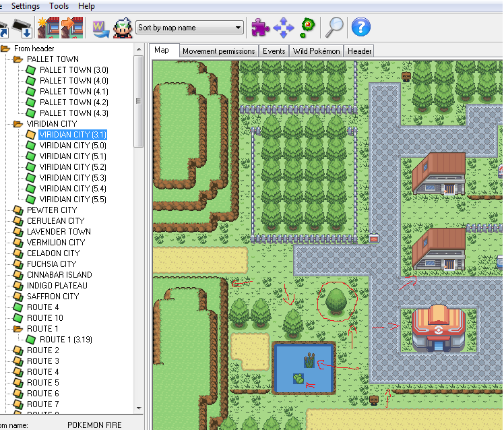Click the save map cartridge icon
The width and height of the screenshot is (504, 430).
pos(22,28)
